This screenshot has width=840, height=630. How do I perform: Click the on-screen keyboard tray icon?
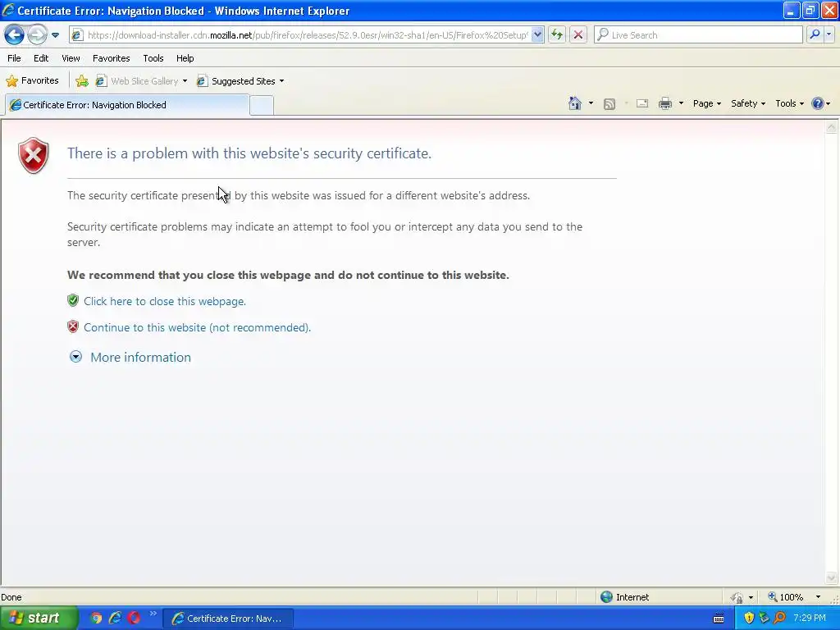(x=719, y=619)
